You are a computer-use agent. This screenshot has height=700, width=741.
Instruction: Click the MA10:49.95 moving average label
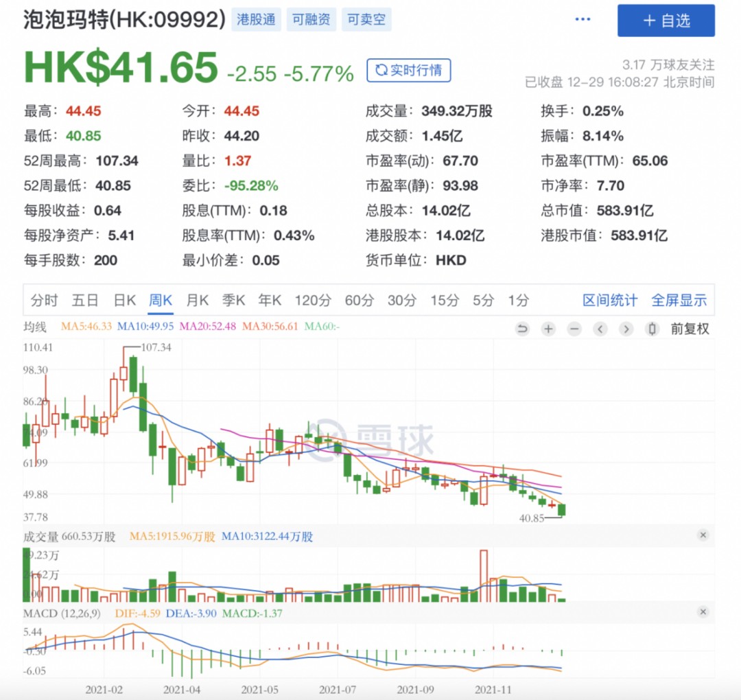coord(145,327)
